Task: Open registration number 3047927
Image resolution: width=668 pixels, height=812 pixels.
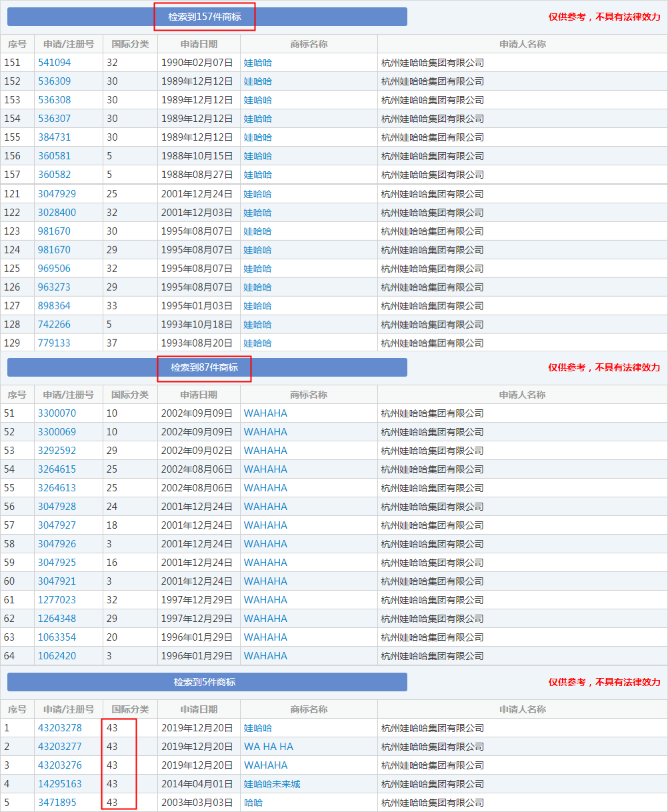Action: coord(57,525)
